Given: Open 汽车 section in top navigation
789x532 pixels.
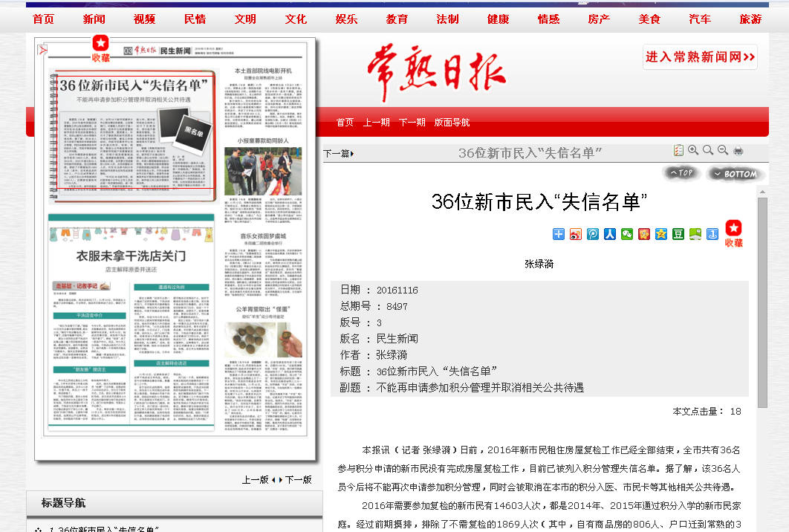Looking at the screenshot, I should pos(700,19).
